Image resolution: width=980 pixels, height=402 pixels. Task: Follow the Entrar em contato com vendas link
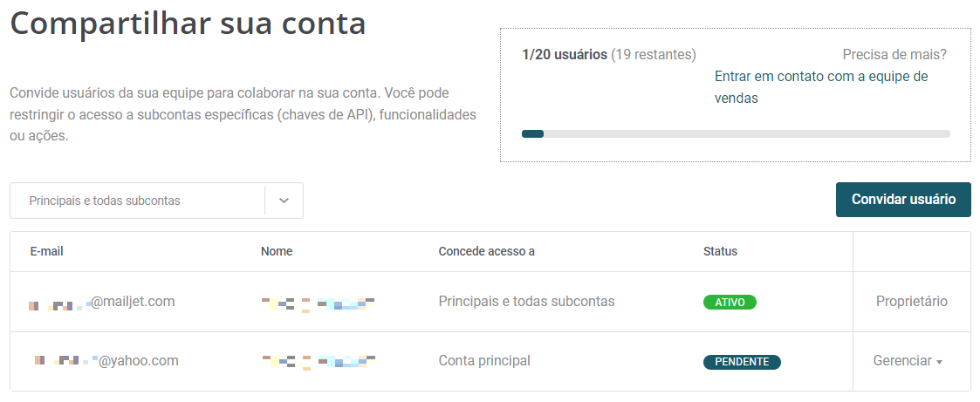[821, 87]
